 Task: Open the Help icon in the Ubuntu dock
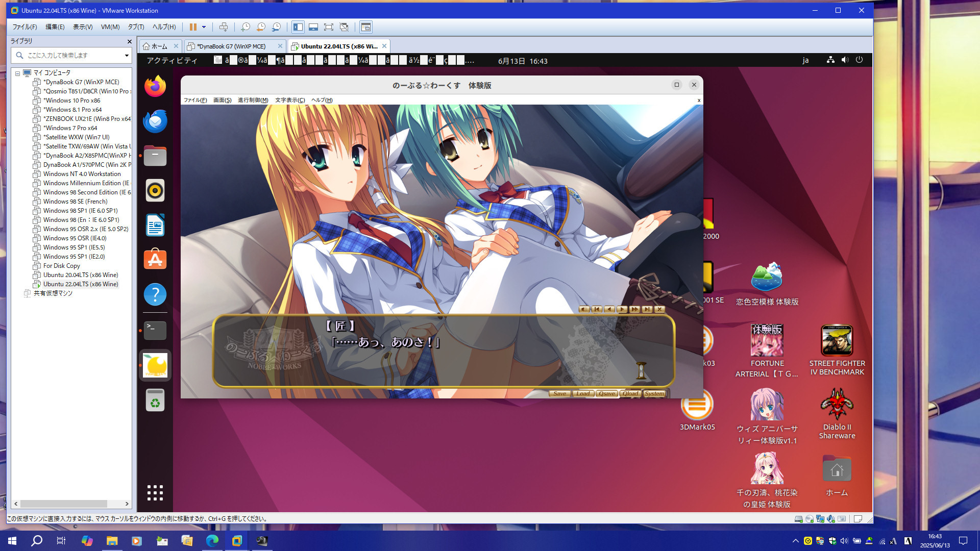pyautogui.click(x=155, y=294)
